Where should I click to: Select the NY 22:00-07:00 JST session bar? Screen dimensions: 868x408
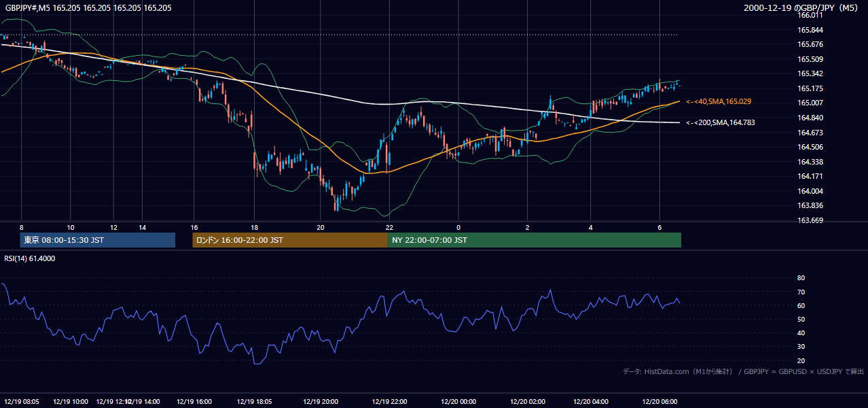coord(535,240)
